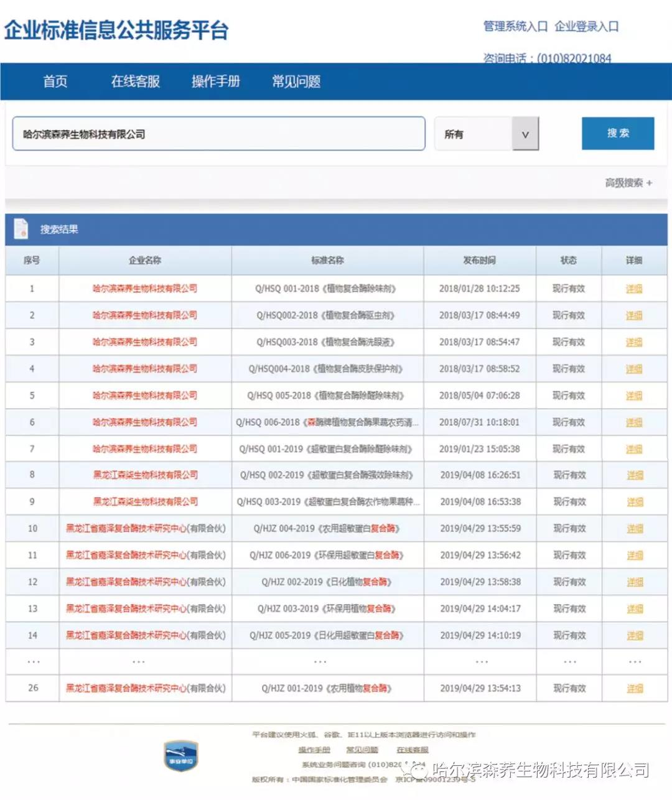Click company name in row 1
The image size is (672, 800).
coord(145,289)
